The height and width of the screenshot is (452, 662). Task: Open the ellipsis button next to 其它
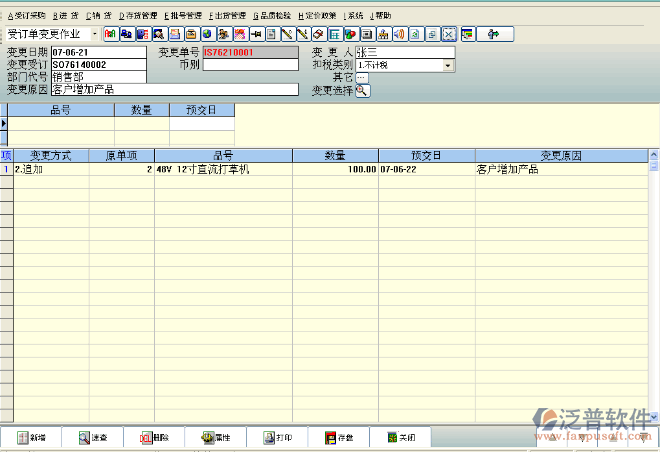362,77
